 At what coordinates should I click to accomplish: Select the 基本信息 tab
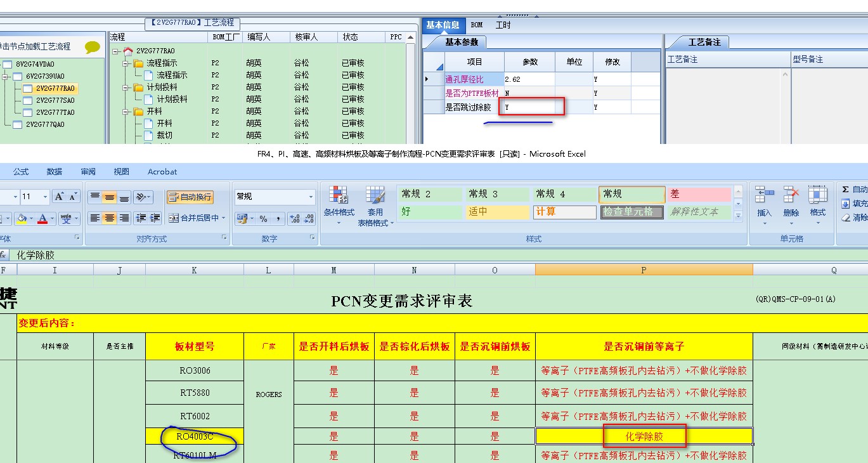(443, 25)
